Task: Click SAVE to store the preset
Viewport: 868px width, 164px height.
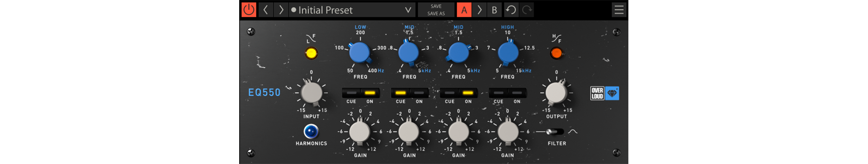Action: (x=436, y=6)
